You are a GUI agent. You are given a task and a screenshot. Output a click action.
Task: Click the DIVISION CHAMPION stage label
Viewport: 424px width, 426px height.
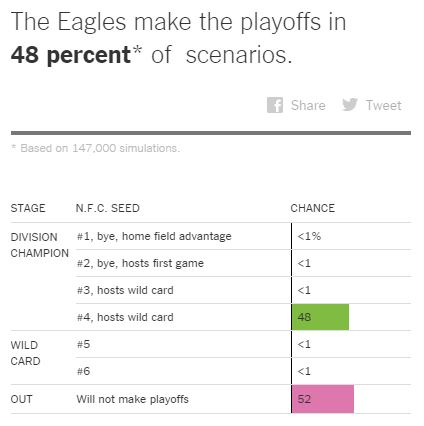pos(39,245)
